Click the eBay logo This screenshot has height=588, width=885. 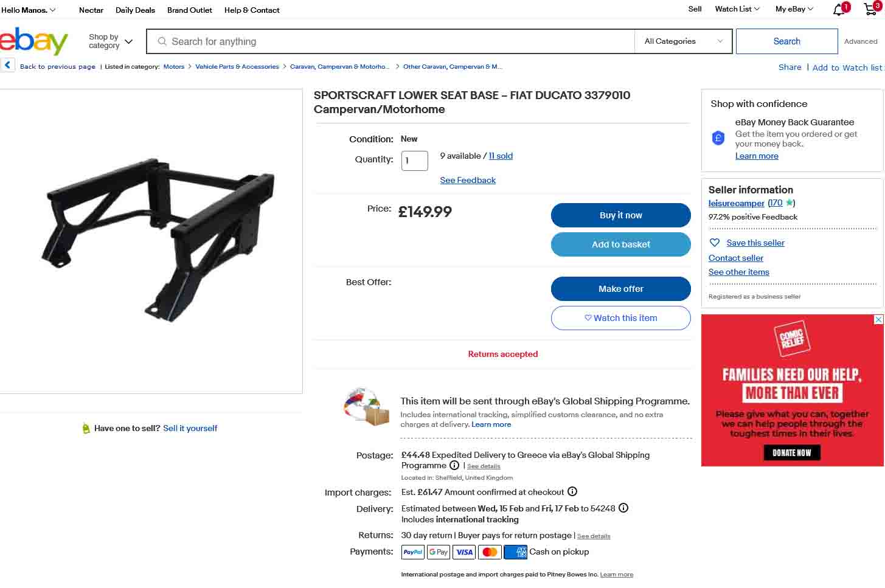coord(34,41)
